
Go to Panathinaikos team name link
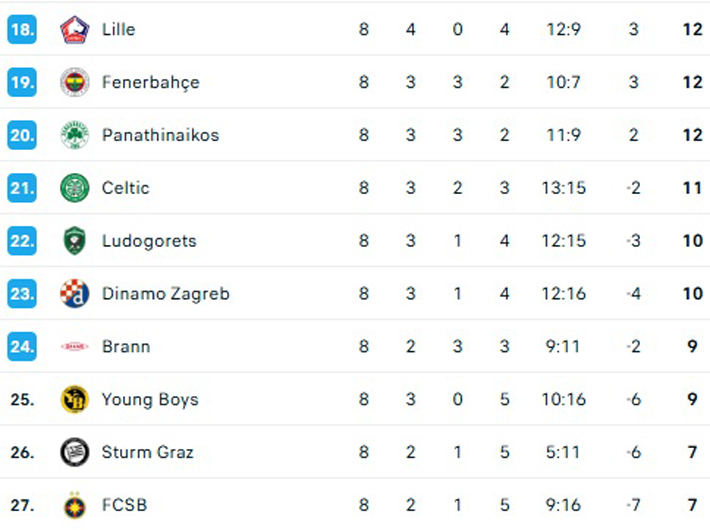click(x=160, y=135)
